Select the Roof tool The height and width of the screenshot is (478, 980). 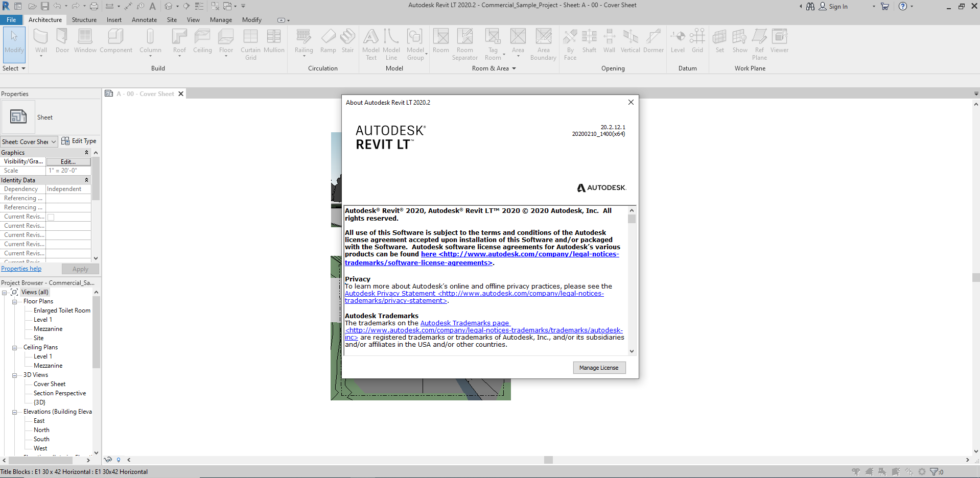pos(179,41)
